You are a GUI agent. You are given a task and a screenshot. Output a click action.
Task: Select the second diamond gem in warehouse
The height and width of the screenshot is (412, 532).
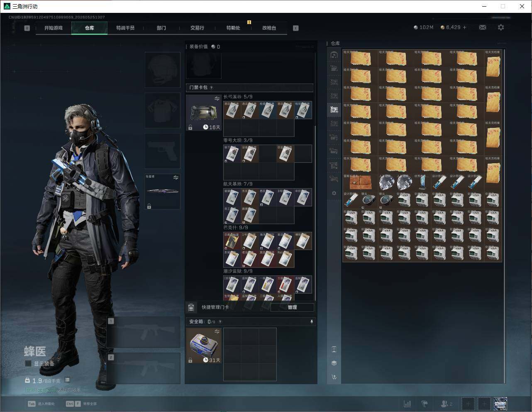pyautogui.click(x=405, y=183)
